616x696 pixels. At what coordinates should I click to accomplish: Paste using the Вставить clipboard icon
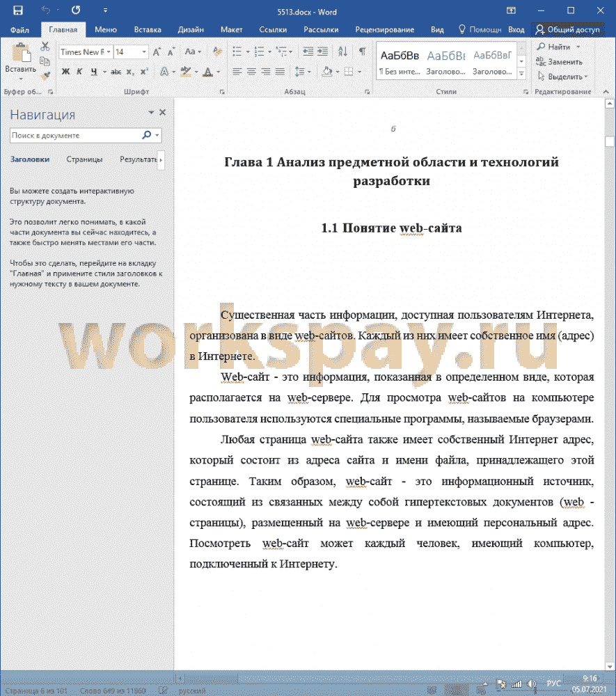[x=20, y=54]
